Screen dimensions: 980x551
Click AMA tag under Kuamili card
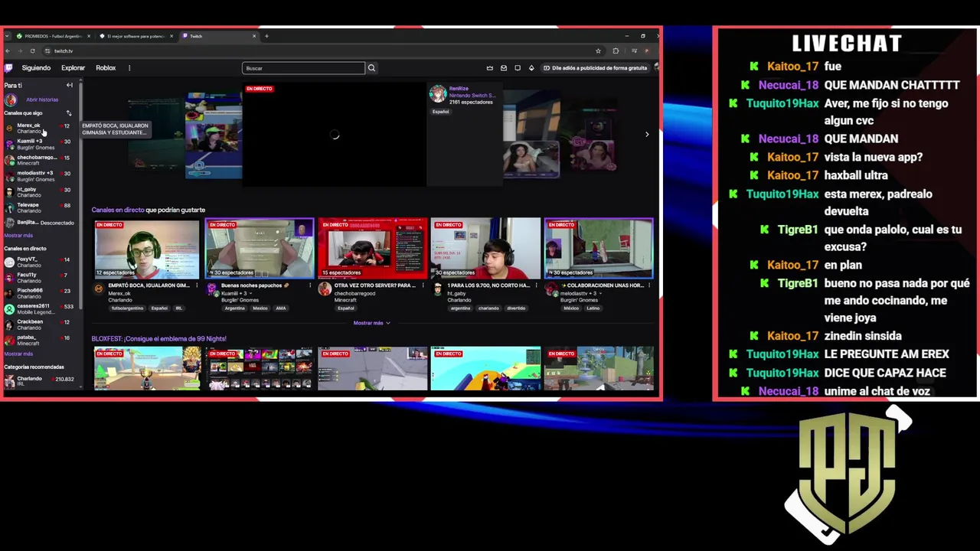pyautogui.click(x=281, y=308)
